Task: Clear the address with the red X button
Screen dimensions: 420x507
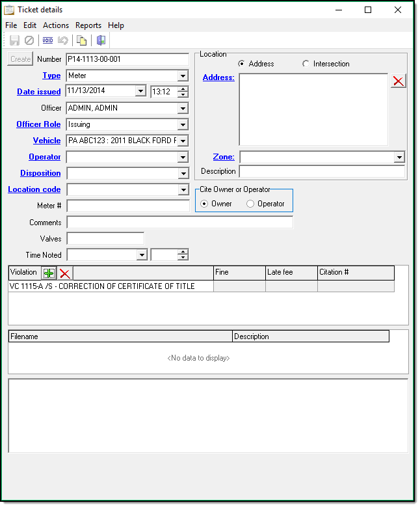Action: tap(398, 81)
